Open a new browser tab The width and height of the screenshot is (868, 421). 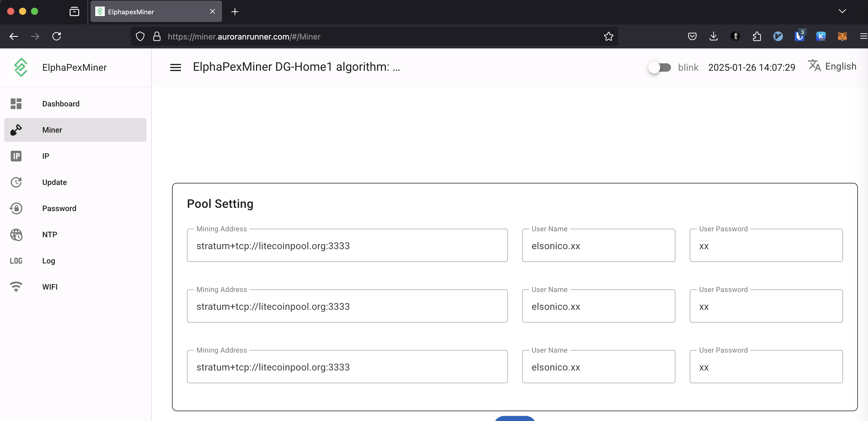click(235, 12)
